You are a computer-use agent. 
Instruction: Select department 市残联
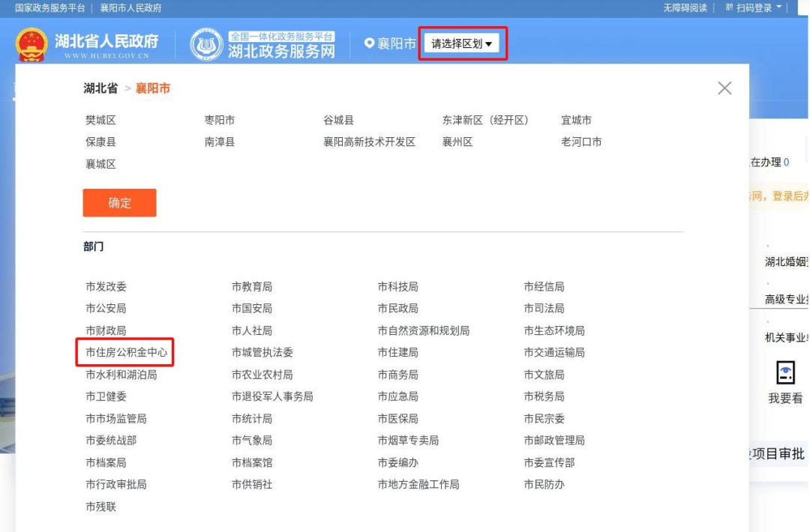100,507
